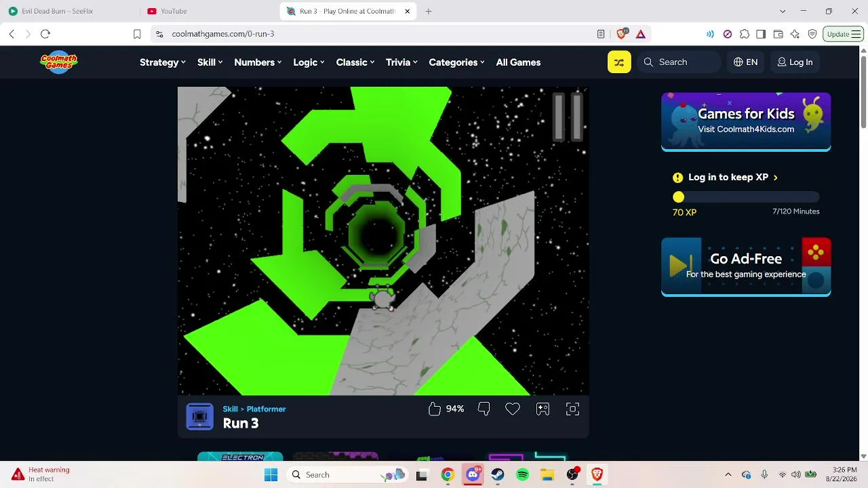The image size is (868, 488).
Task: Click the address bar URL
Action: (x=222, y=34)
